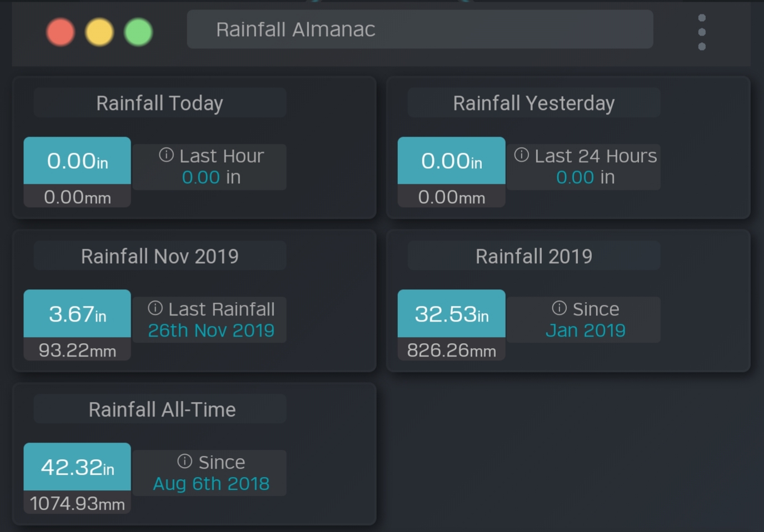Select the Rainfall Today header

pyautogui.click(x=159, y=103)
